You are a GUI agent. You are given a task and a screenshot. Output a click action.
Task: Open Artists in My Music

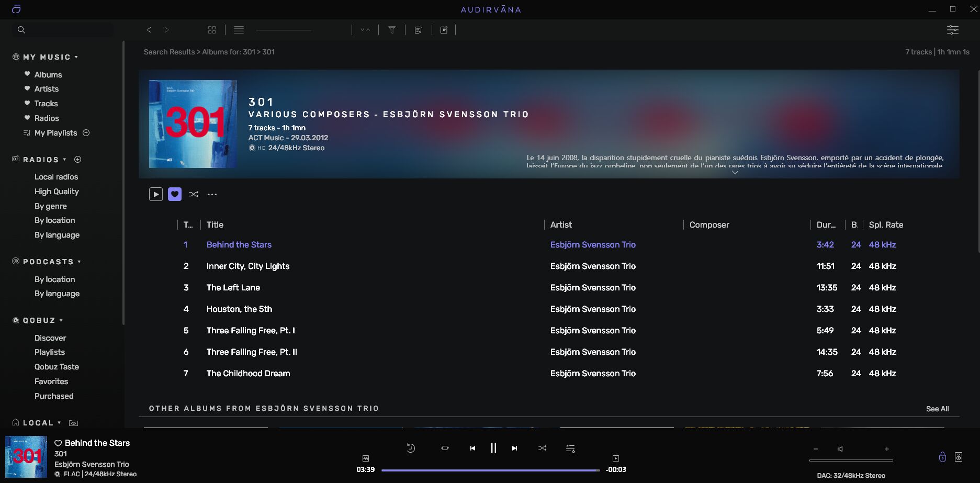[47, 89]
